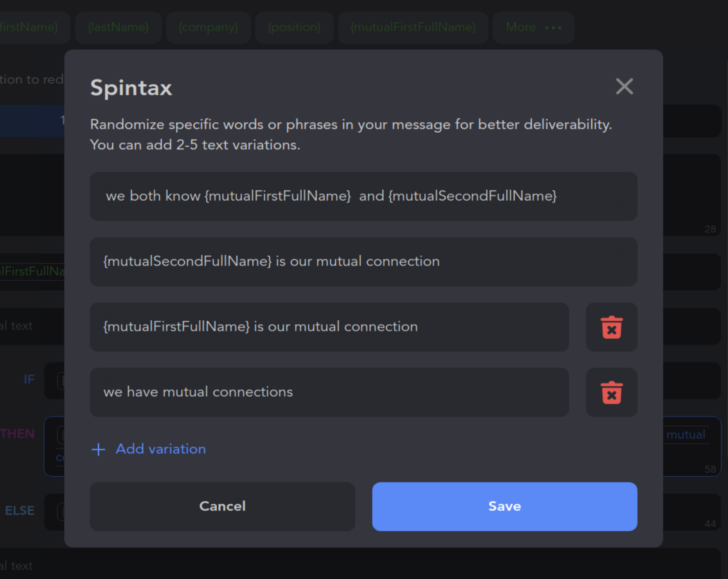This screenshot has height=579, width=728.
Task: Select the "we have mutual connections" text field
Action: click(x=329, y=392)
